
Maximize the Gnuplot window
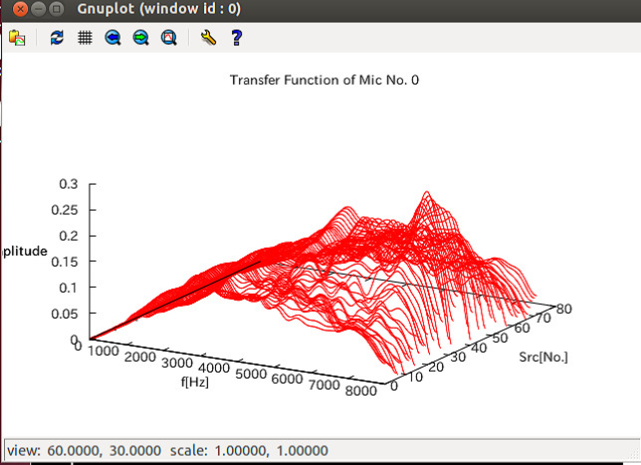click(57, 10)
